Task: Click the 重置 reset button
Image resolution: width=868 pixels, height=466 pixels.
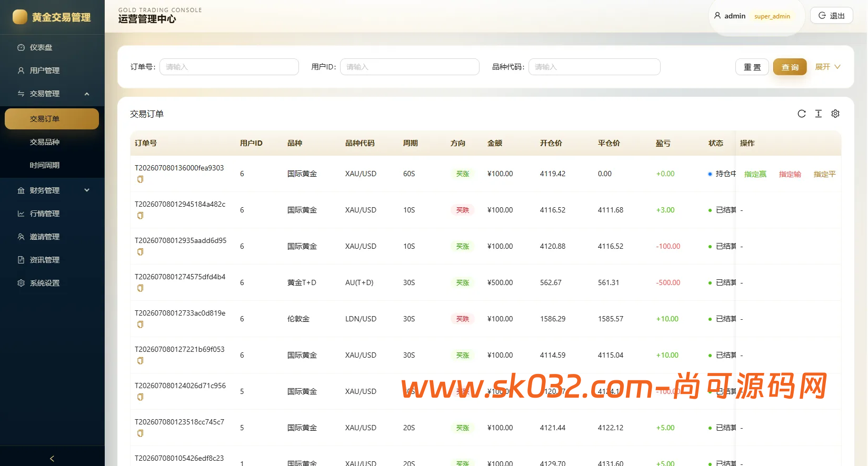Action: 752,67
